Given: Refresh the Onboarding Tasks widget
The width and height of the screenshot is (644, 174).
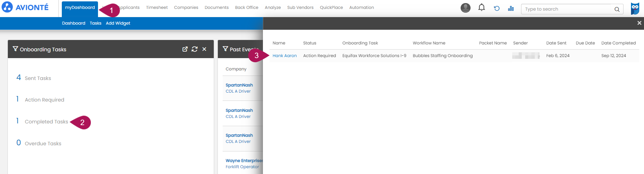Looking at the screenshot, I should pyautogui.click(x=195, y=49).
